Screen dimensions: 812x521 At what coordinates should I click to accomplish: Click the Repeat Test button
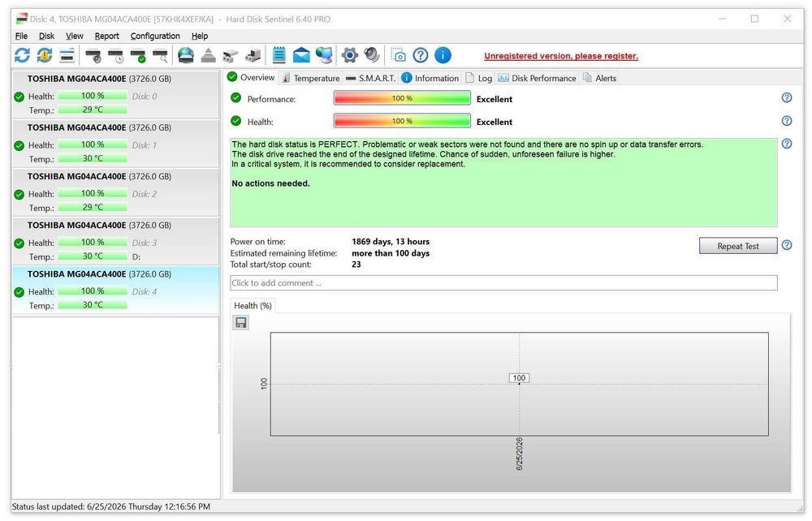[x=738, y=246]
